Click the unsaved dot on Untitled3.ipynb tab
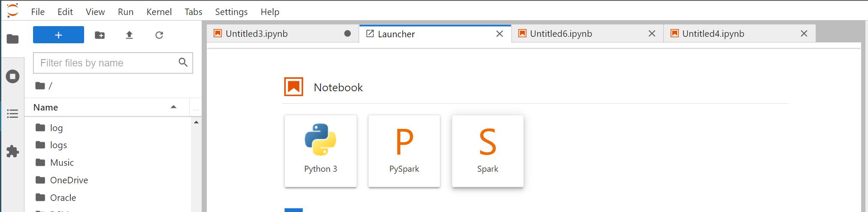Image resolution: width=868 pixels, height=212 pixels. 348,33
